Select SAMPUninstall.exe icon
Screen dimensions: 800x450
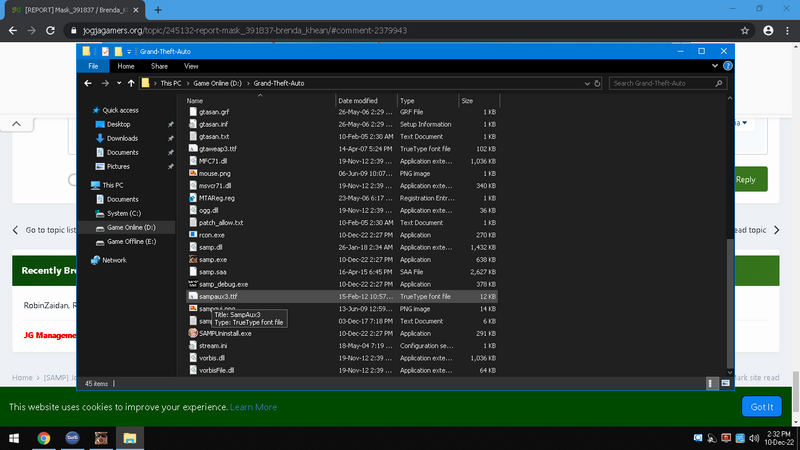click(x=193, y=333)
